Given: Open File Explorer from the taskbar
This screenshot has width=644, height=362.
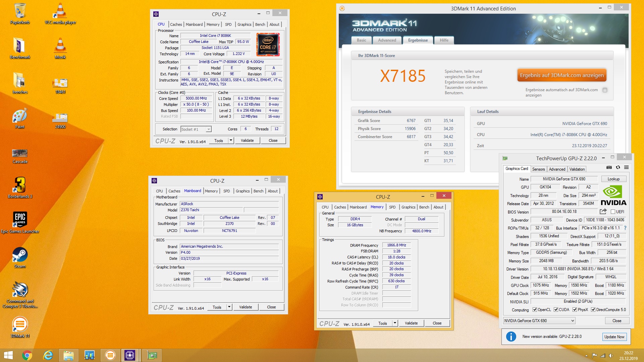Looking at the screenshot, I should [68, 355].
